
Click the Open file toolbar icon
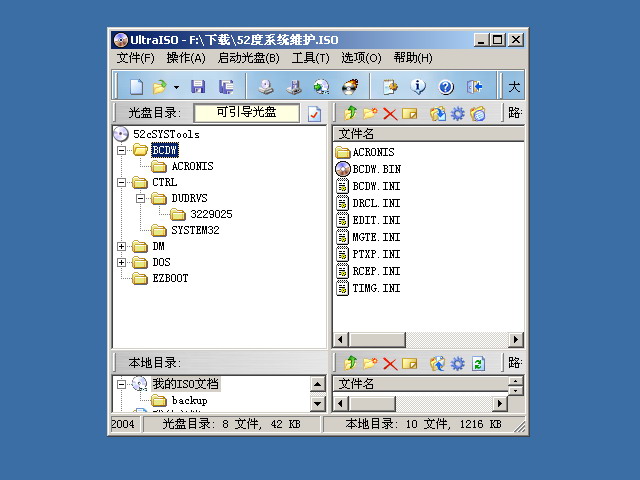pos(160,87)
